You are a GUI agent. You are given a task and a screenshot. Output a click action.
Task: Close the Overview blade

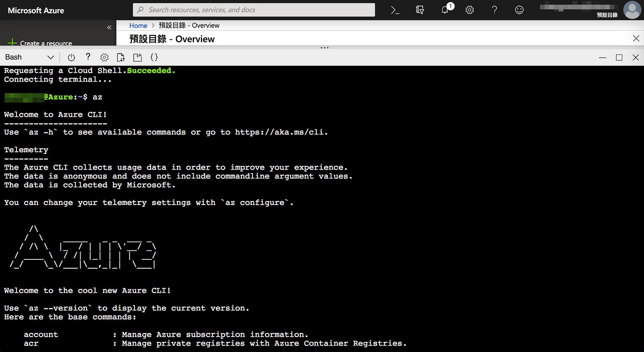(636, 39)
